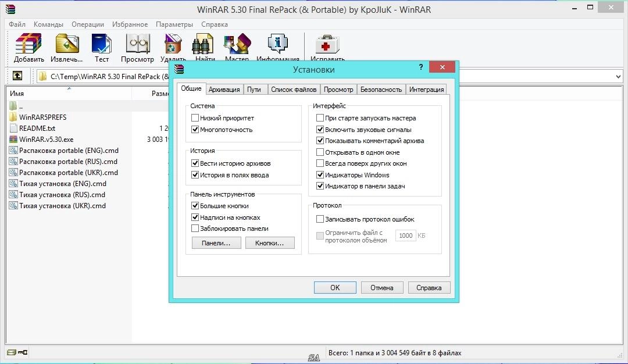Confirm settings with the OK button

[x=335, y=287]
